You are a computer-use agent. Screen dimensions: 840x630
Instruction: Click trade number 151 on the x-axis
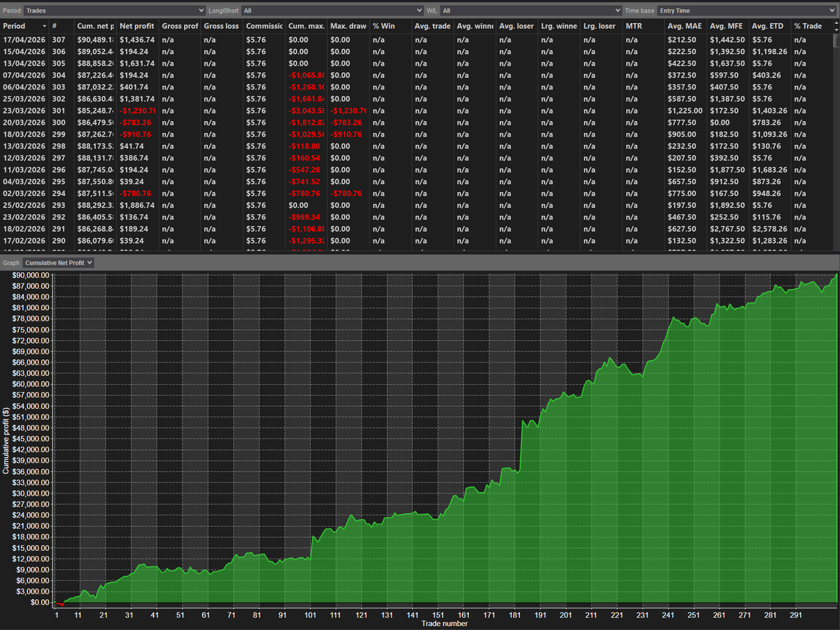coord(437,615)
